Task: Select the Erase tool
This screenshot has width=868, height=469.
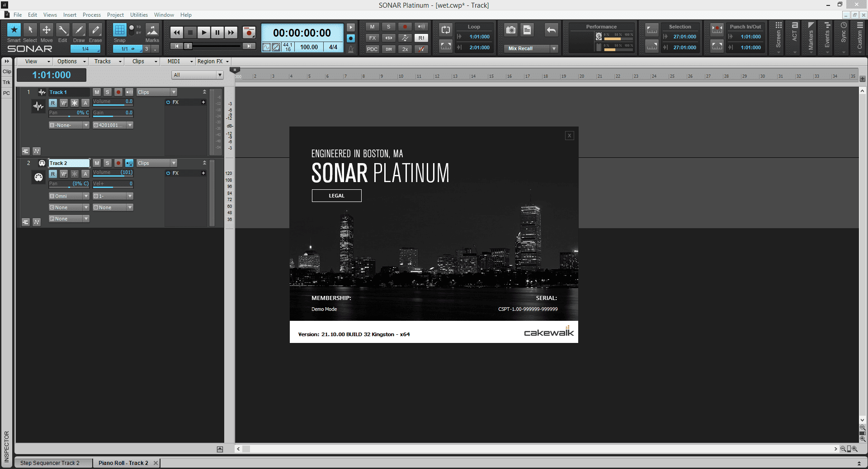Action: point(95,30)
